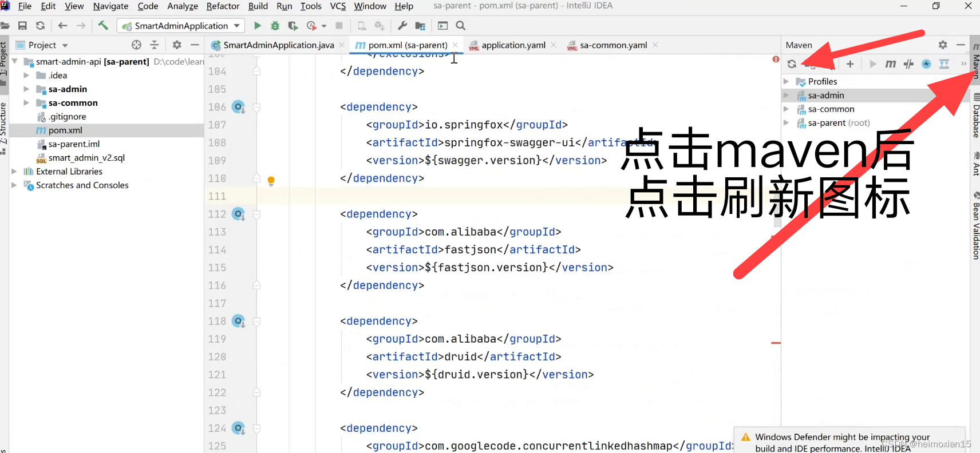Collapse all in Project panel
This screenshot has width=980, height=453.
pyautogui.click(x=154, y=45)
